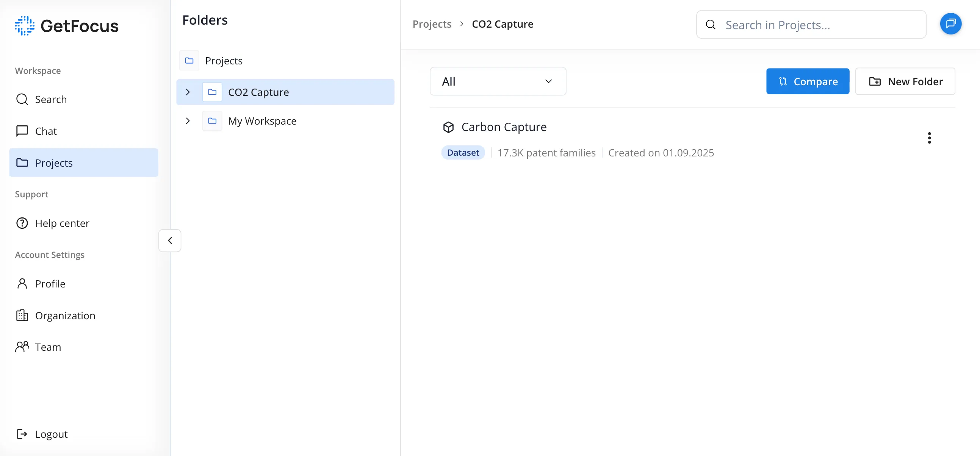Open the All filter dropdown
The width and height of the screenshot is (980, 456).
point(498,81)
